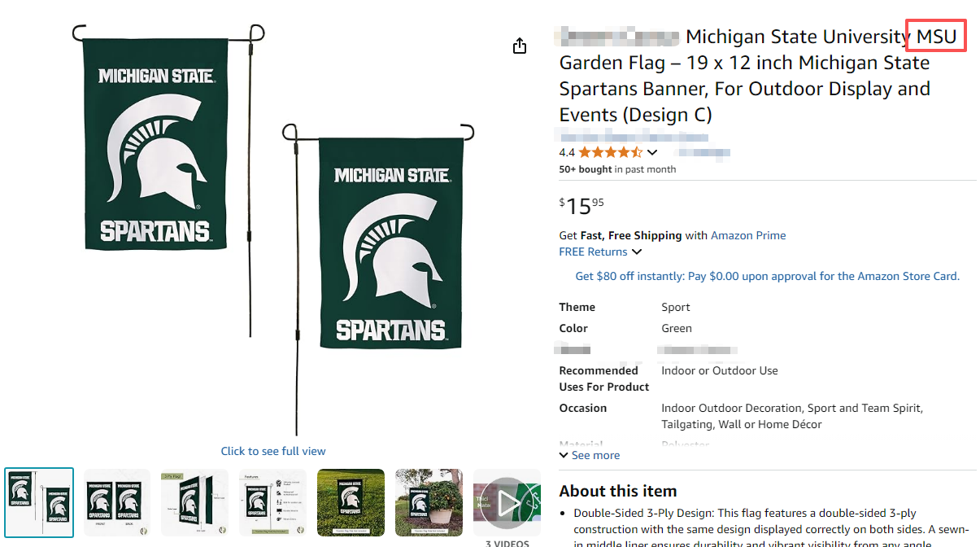Expand the FREE Returns dropdown

[637, 252]
